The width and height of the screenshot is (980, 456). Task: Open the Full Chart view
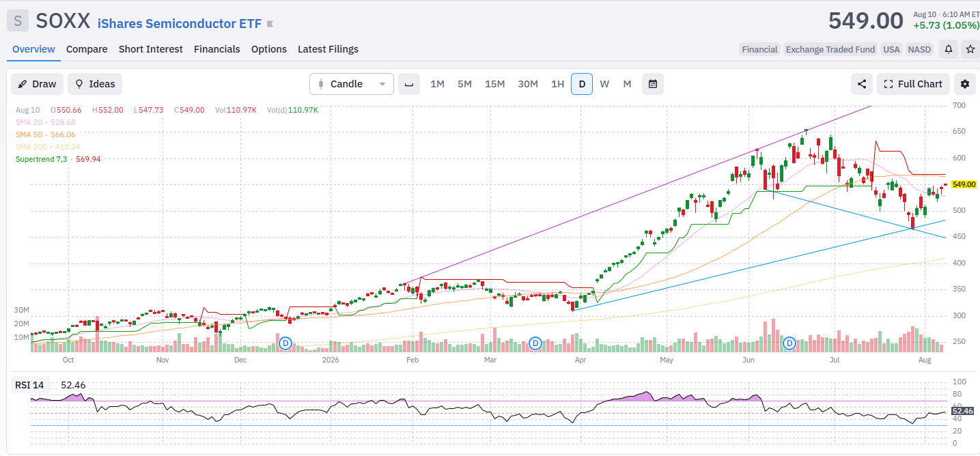point(913,84)
